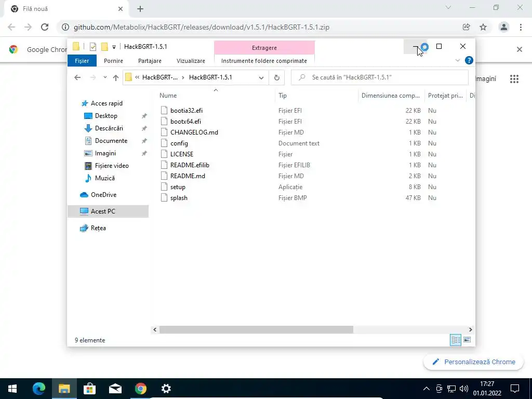Go back in Explorer navigation
The width and height of the screenshot is (532, 399).
(77, 77)
